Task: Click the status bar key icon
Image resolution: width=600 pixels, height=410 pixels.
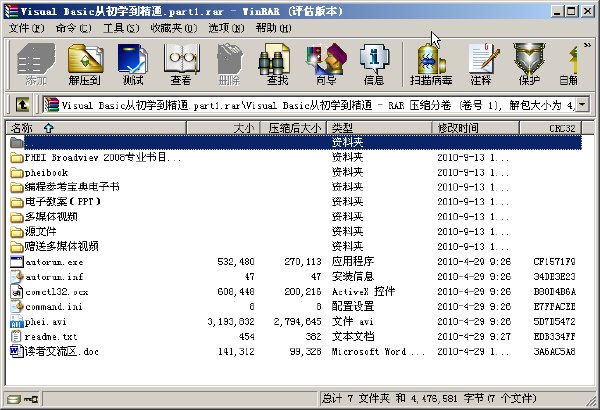Action: pyautogui.click(x=31, y=399)
